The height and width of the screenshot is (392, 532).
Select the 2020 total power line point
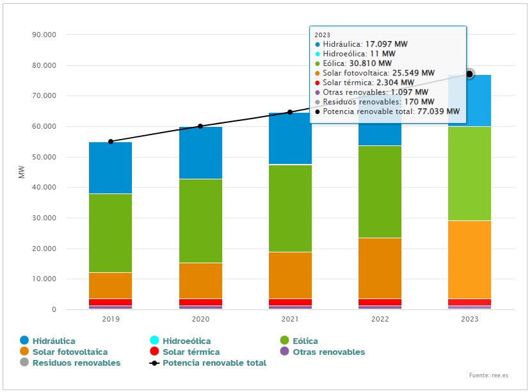[x=200, y=126]
